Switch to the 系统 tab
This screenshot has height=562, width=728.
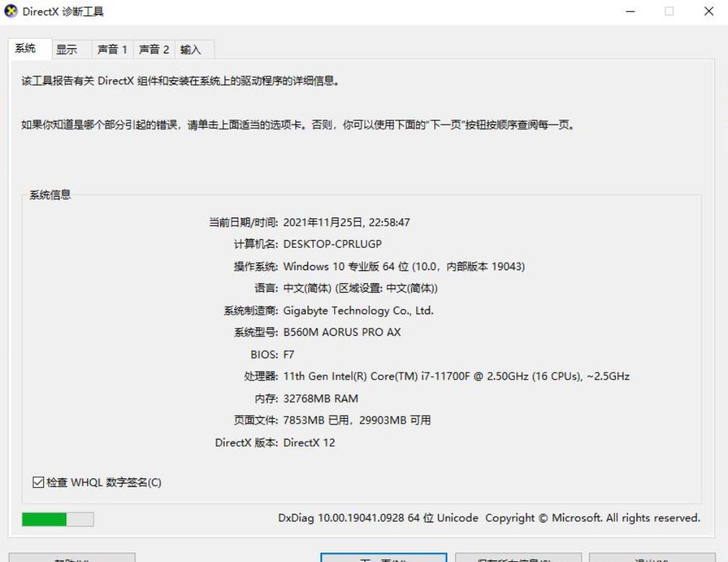tap(30, 49)
